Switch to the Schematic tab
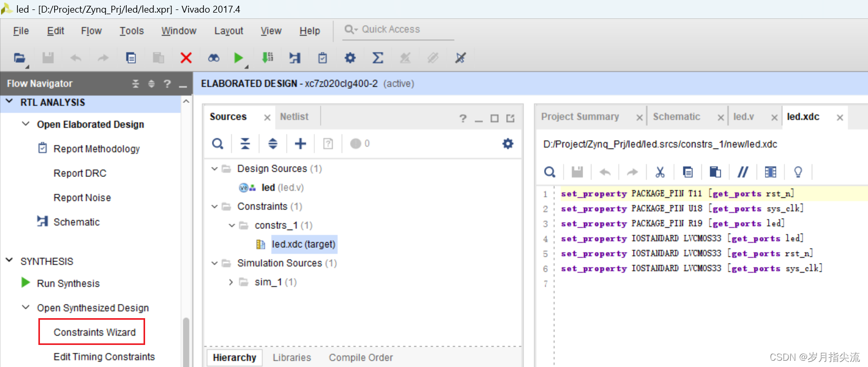Screen dimensions: 868x367 (x=676, y=117)
